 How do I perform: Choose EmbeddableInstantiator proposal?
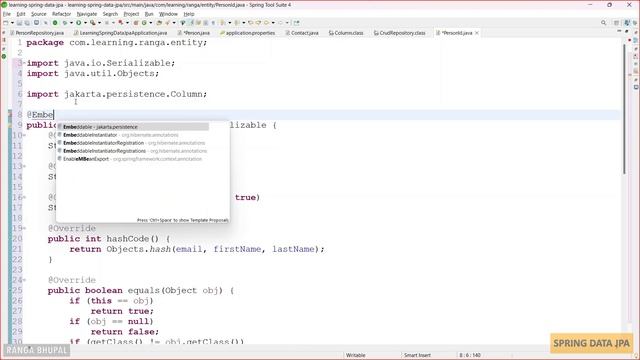pos(133,135)
